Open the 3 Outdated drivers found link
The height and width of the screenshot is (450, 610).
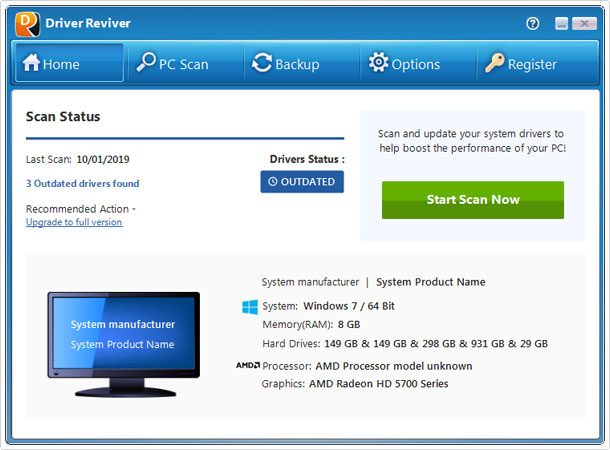(x=82, y=184)
